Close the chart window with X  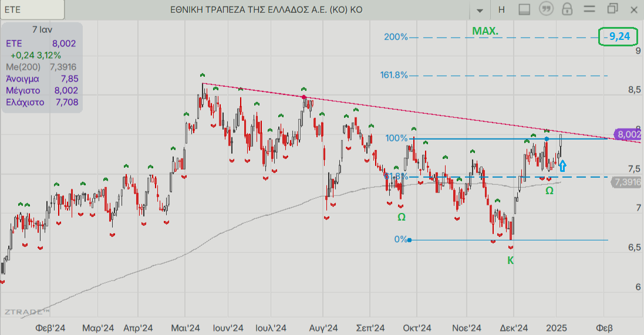click(634, 9)
